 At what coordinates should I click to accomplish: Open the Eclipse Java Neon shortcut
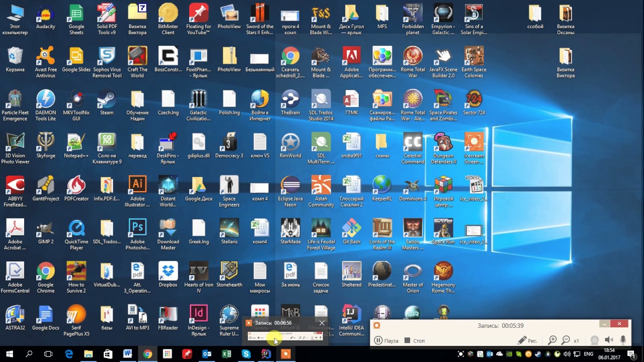[290, 192]
